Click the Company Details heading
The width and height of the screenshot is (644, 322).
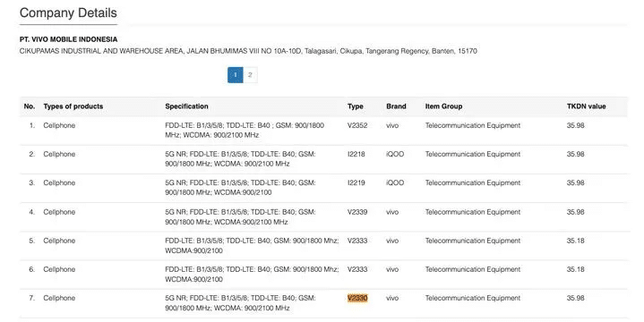click(x=68, y=13)
